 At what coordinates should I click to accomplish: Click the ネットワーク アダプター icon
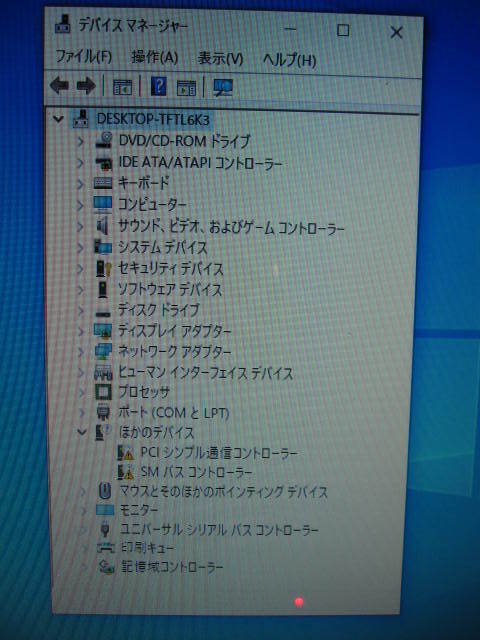coord(103,351)
